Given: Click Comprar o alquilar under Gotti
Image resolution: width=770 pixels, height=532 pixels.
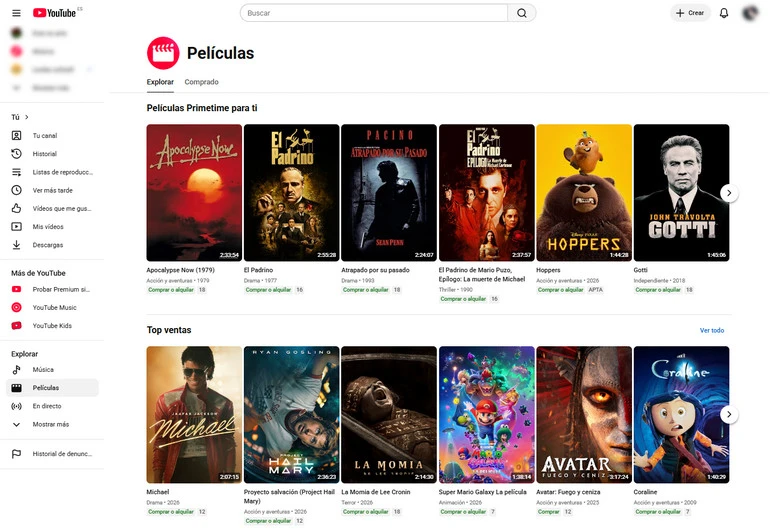Looking at the screenshot, I should click(x=658, y=290).
